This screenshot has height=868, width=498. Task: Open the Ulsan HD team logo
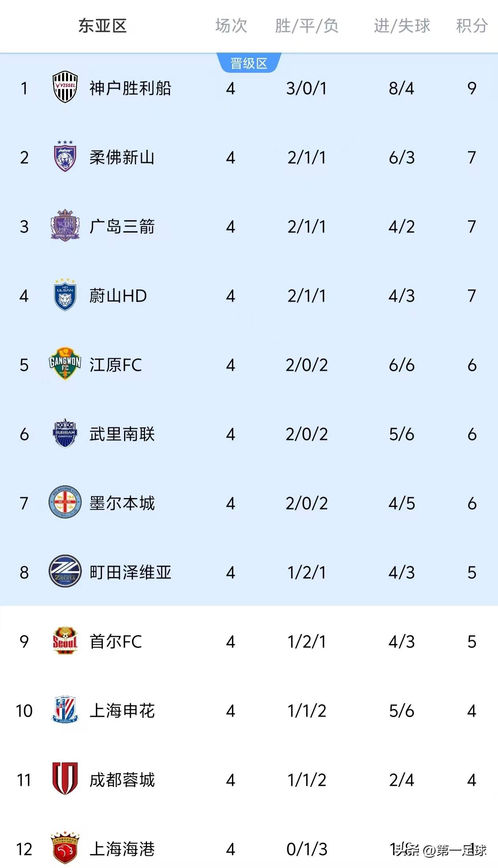point(65,295)
